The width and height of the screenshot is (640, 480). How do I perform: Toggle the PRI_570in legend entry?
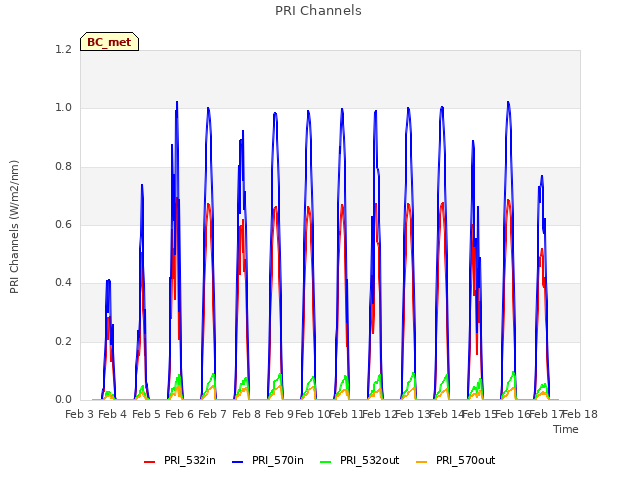tap(268, 460)
